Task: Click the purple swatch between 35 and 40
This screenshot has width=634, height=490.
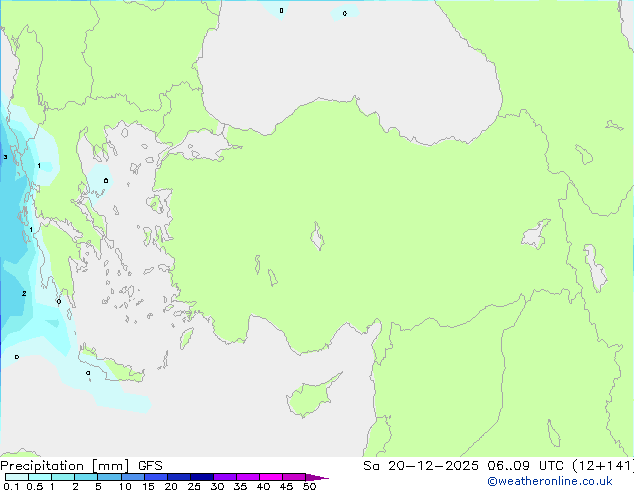Action: (248, 477)
